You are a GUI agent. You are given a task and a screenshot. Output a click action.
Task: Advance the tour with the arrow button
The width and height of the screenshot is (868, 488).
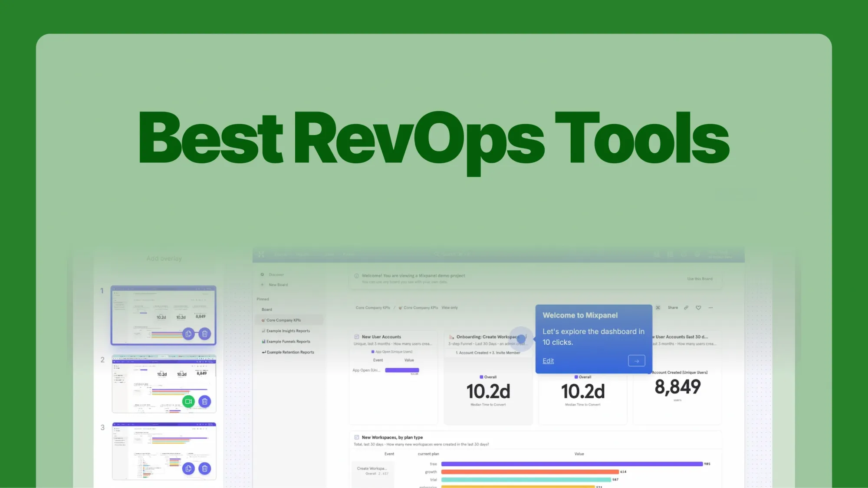636,360
